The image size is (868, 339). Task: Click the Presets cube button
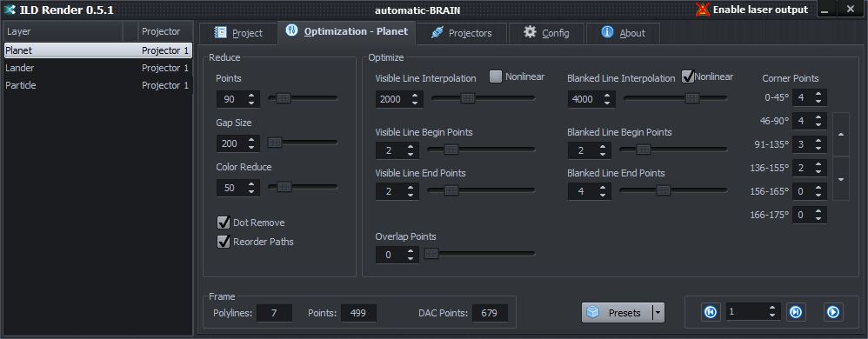pos(618,312)
